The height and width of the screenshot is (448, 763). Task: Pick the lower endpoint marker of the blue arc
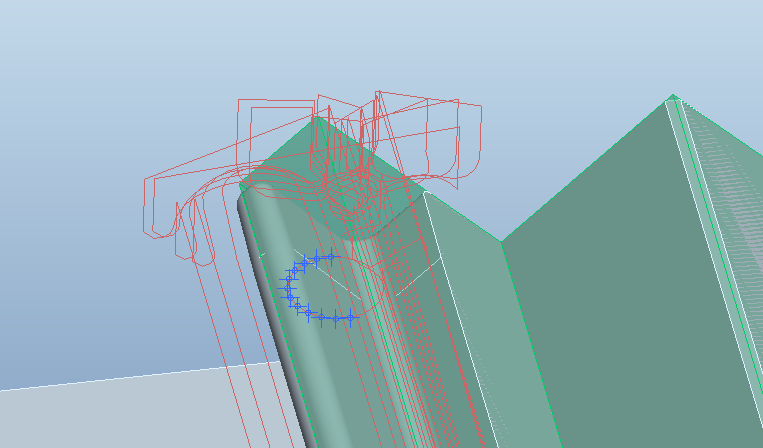(x=350, y=318)
